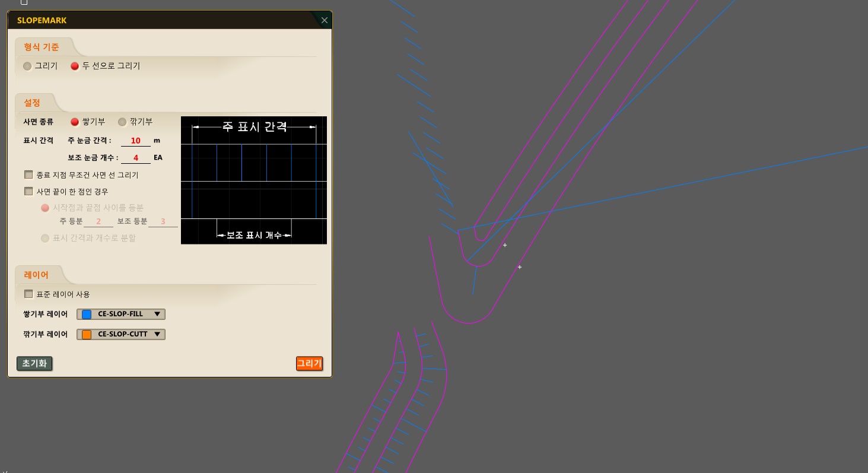Click the blue CE-SLOP-FILL color swatch
The width and height of the screenshot is (868, 473).
point(87,315)
